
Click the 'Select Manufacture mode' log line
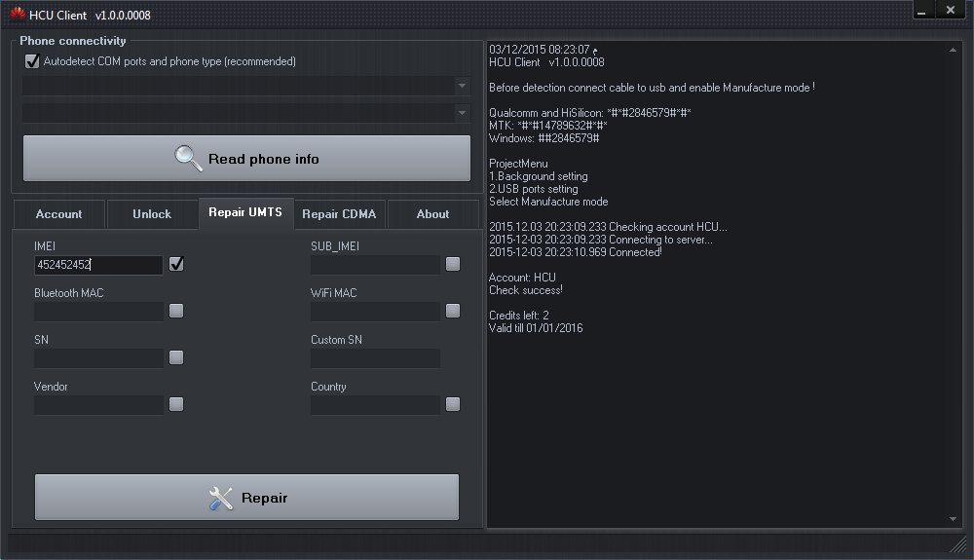click(548, 202)
